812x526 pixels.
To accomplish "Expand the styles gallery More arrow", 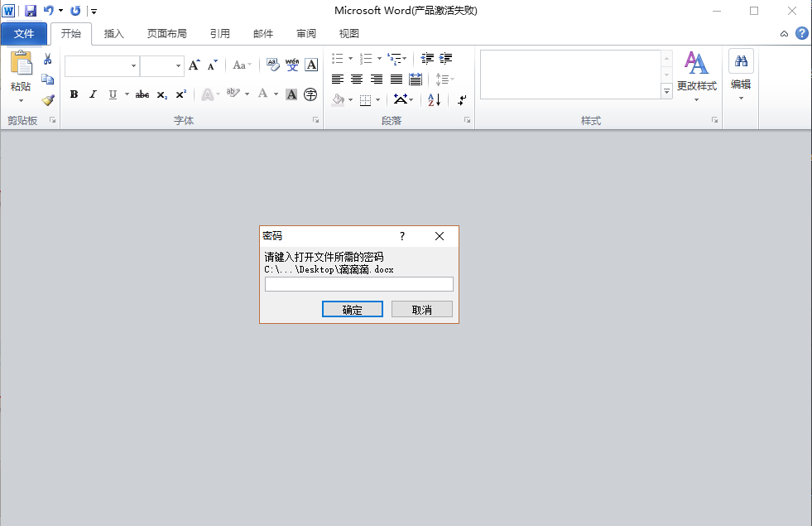I will pos(667,92).
